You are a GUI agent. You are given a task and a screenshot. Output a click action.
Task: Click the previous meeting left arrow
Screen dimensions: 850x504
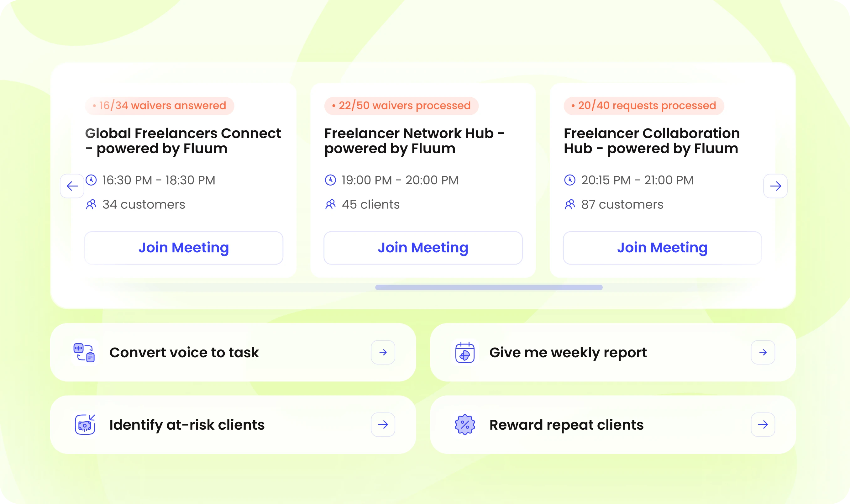[72, 186]
